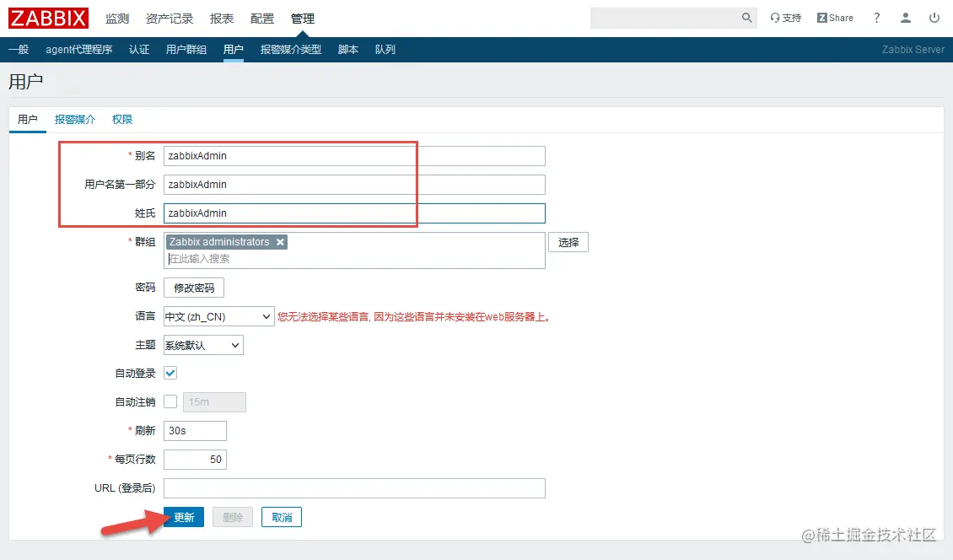
Task: Click the red language warning text
Action: pyautogui.click(x=414, y=317)
